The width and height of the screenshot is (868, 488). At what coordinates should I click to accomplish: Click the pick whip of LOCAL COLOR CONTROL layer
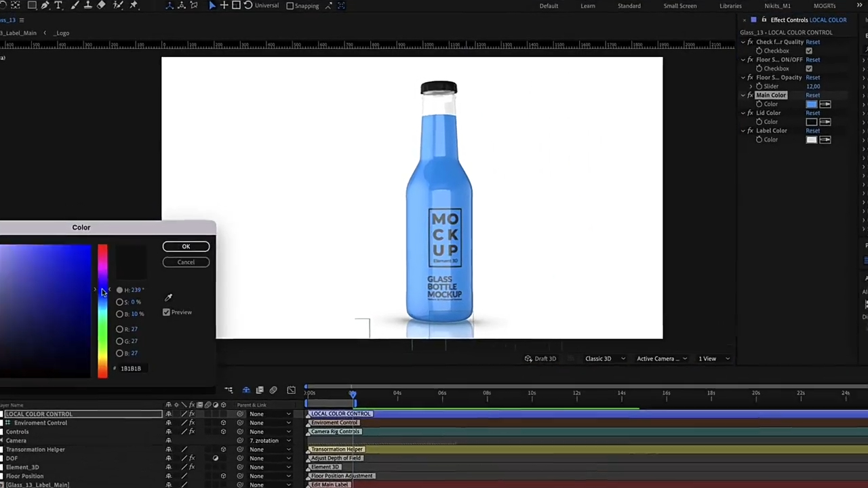coord(240,414)
